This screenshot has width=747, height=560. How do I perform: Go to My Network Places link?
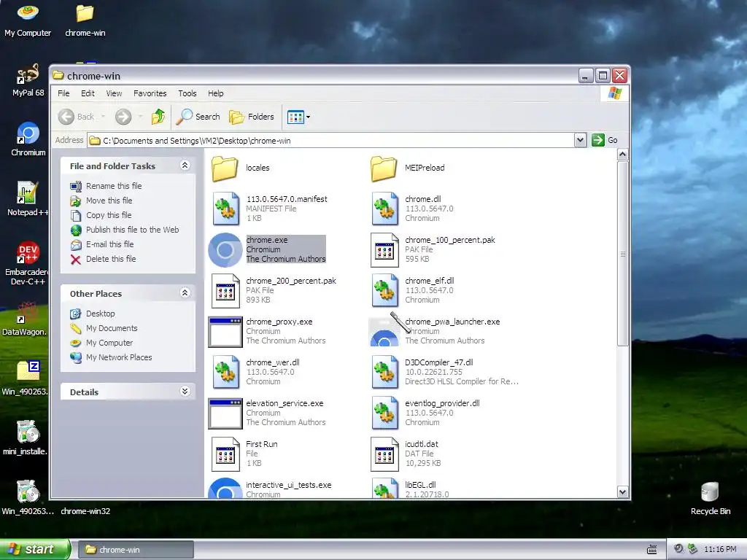click(x=119, y=357)
